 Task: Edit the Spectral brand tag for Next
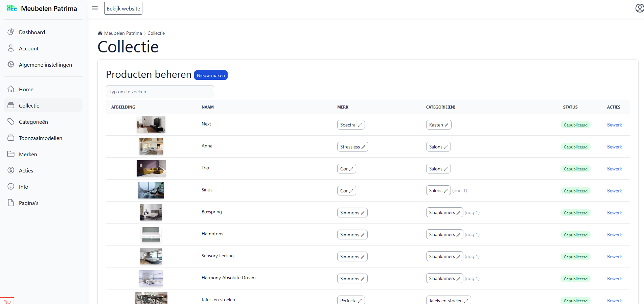(x=351, y=125)
